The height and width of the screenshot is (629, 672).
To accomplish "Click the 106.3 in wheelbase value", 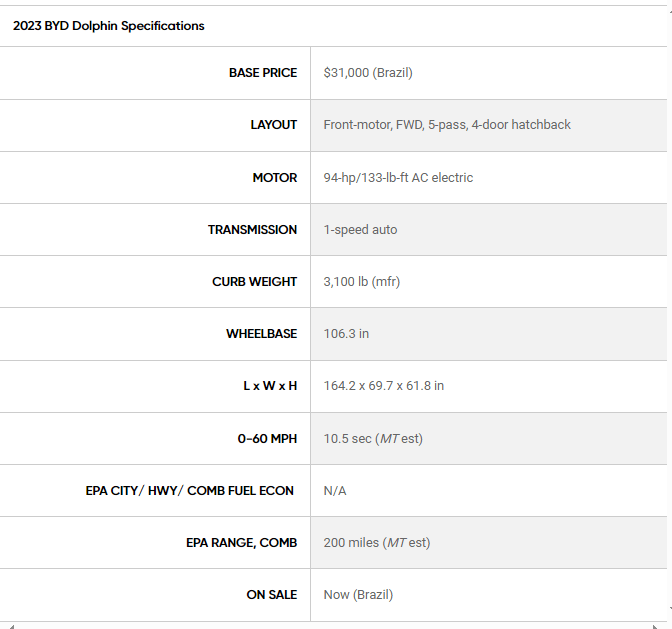I will coord(346,334).
